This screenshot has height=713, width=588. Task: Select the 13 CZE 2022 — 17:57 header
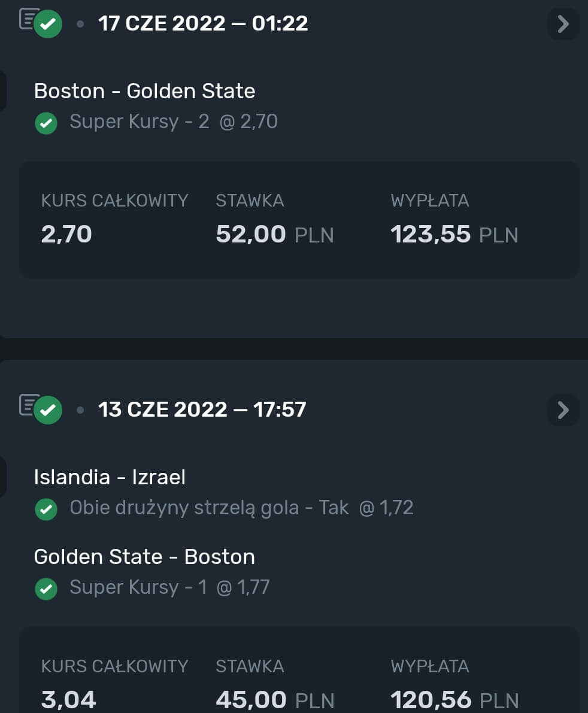(202, 409)
